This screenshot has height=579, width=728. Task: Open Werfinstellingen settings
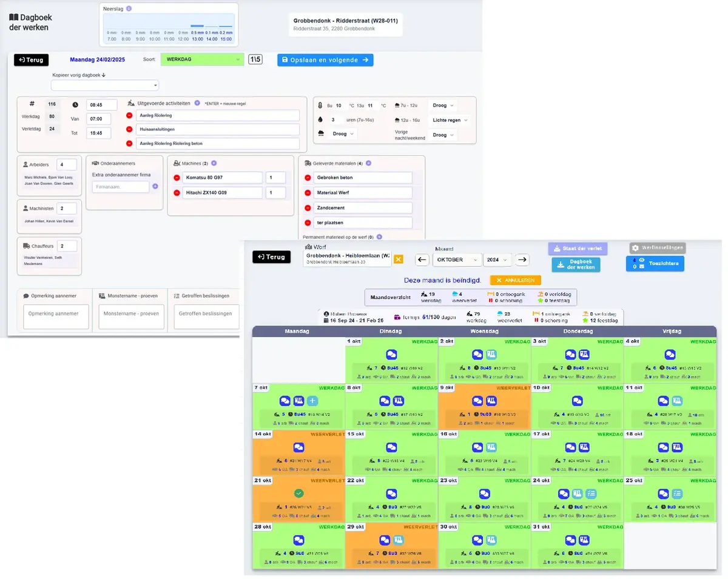(657, 248)
